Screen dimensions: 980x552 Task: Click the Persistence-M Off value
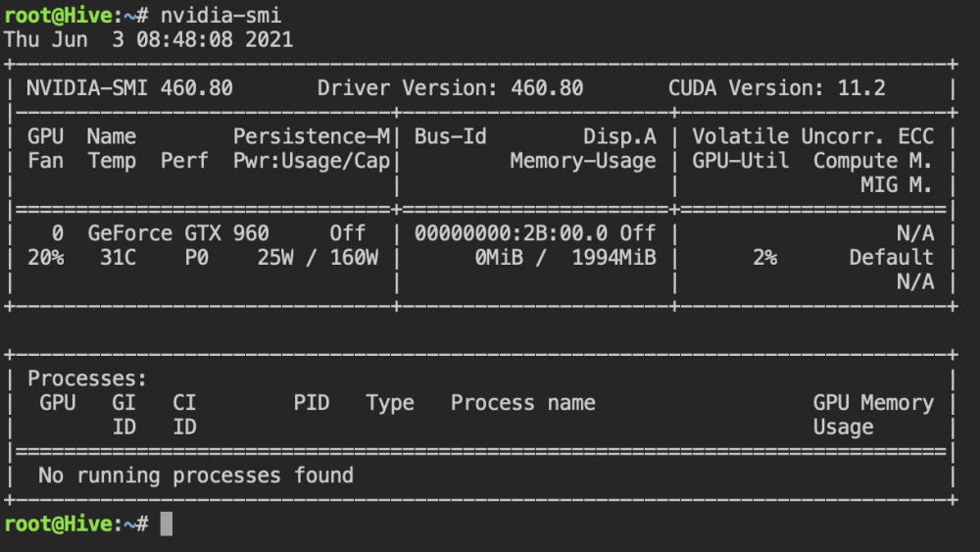coord(348,233)
